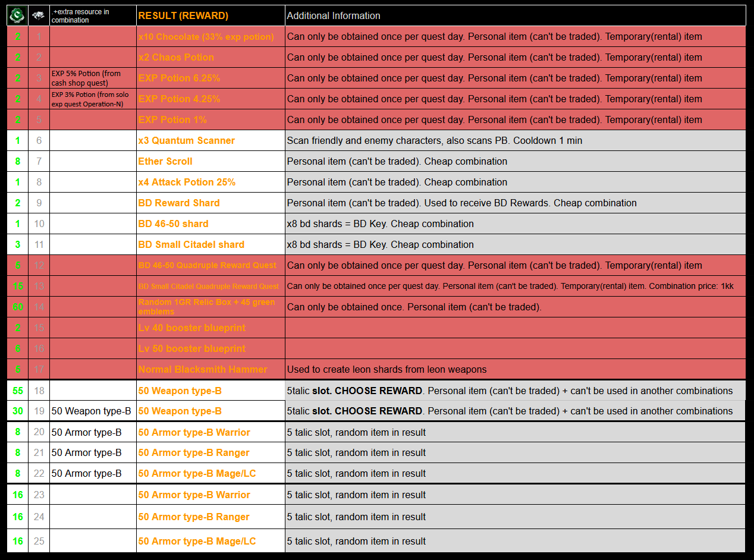The image size is (754, 560).
Task: Click the green emblem icon in the header
Action: tap(17, 15)
